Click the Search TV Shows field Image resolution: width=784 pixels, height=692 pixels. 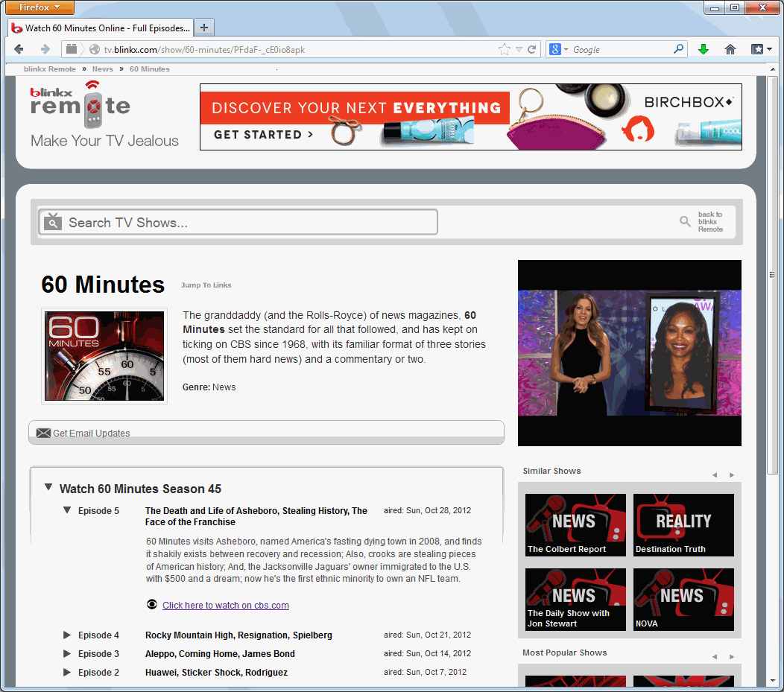point(238,222)
